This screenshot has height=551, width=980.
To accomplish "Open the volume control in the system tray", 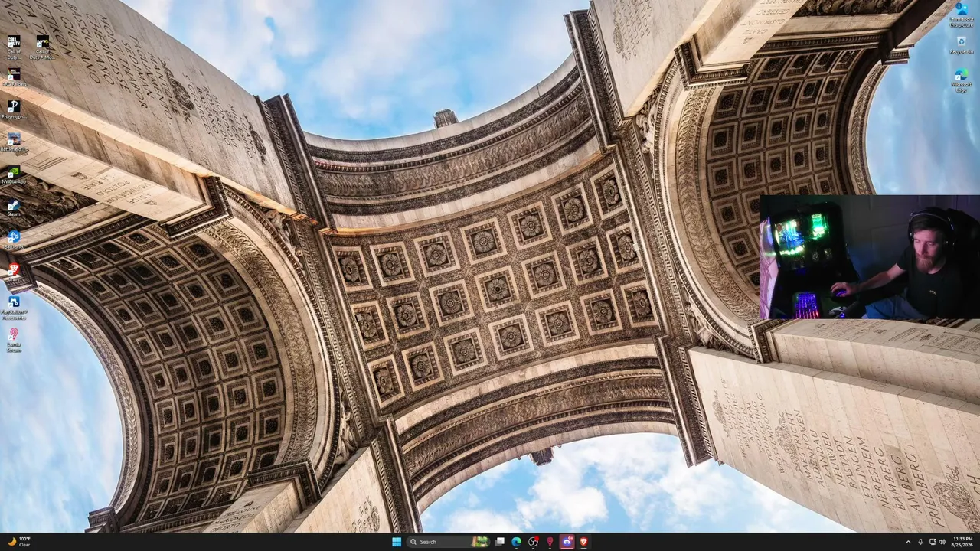I will point(942,542).
